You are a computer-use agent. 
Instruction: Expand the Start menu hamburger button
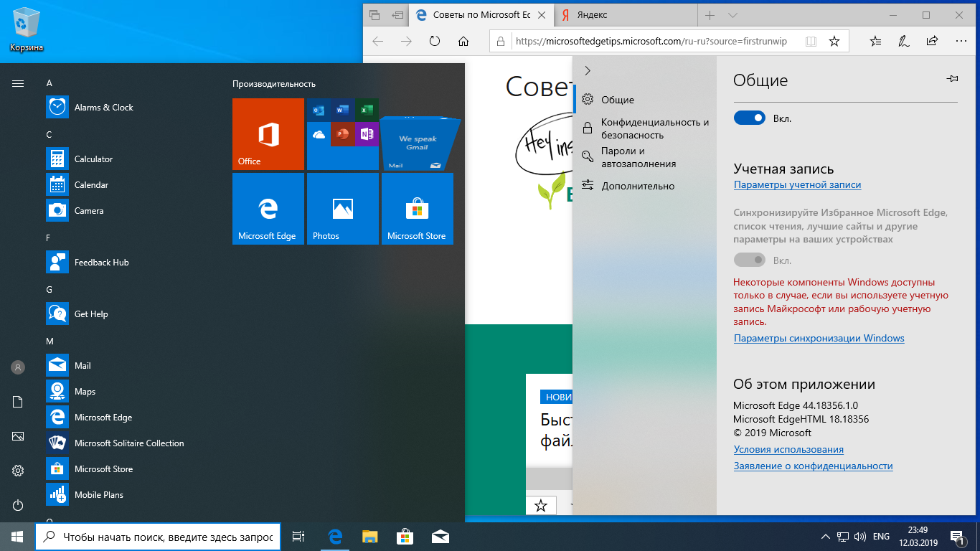point(18,83)
